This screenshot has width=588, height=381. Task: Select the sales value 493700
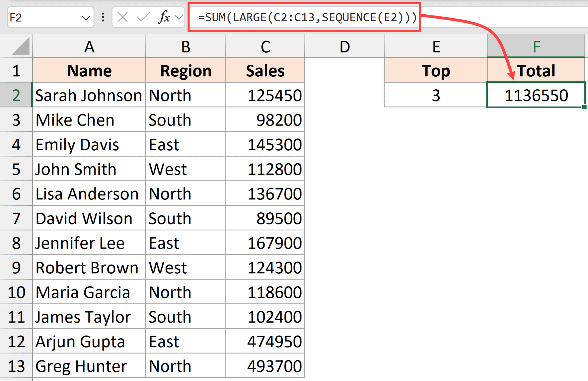coord(265,366)
